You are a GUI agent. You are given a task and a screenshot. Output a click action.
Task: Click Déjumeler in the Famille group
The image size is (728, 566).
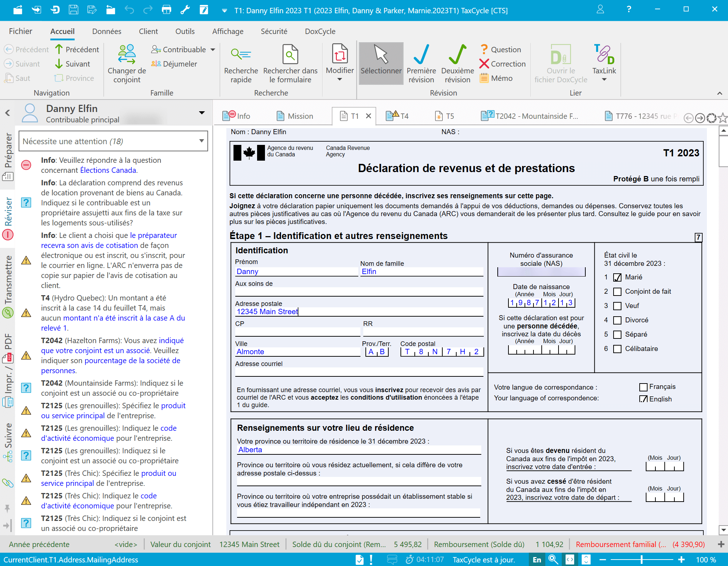click(174, 64)
